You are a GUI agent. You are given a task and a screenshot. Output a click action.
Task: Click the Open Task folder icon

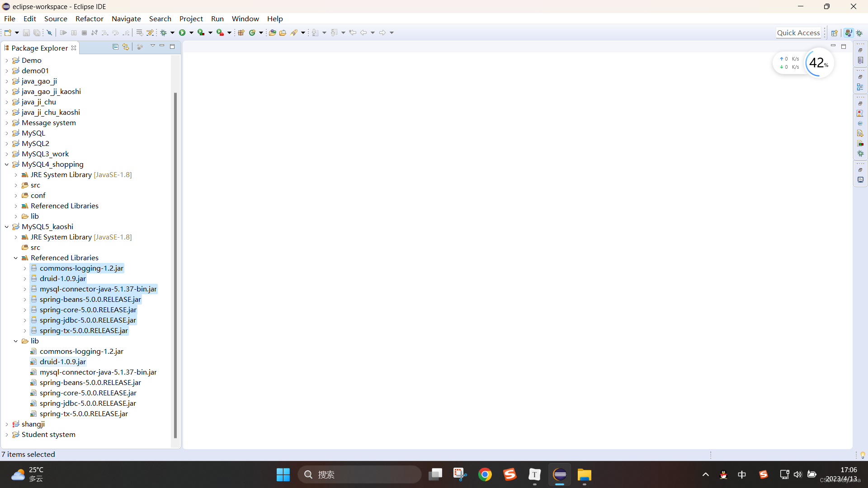[x=283, y=33]
